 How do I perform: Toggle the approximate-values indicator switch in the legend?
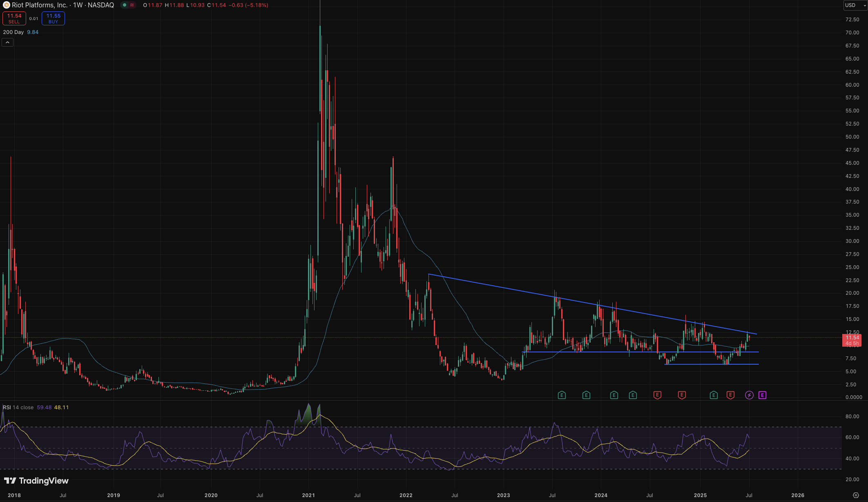click(x=132, y=5)
